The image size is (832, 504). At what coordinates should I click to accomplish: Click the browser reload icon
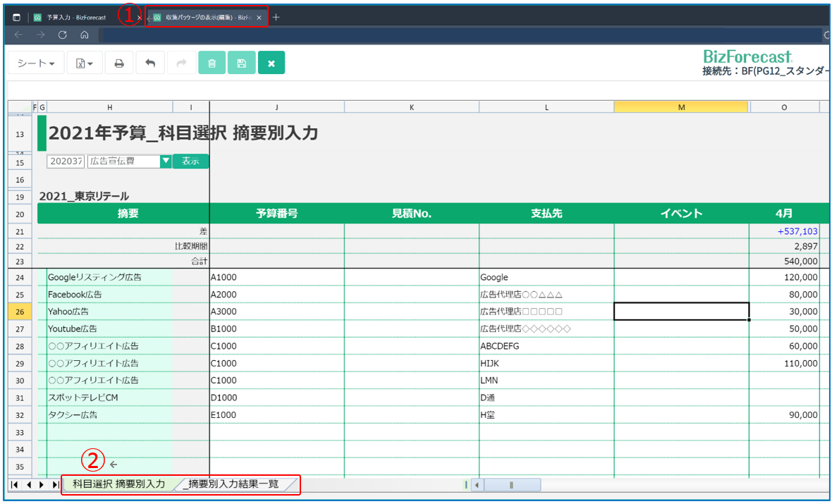click(x=63, y=35)
